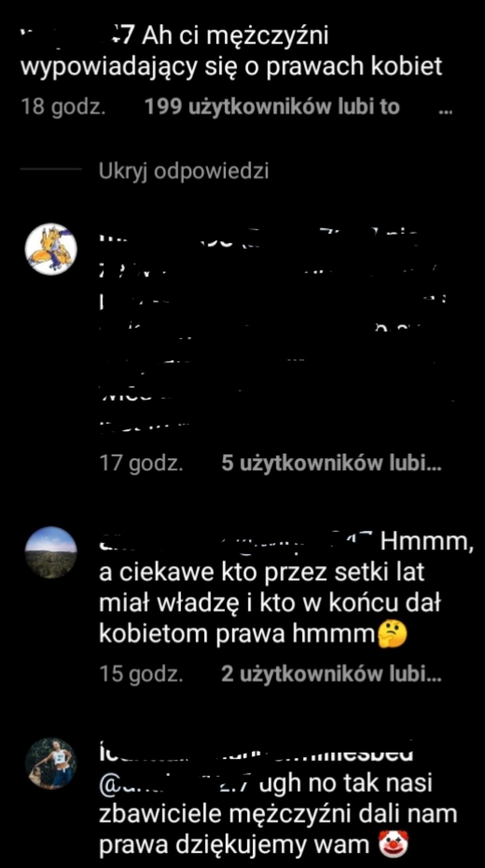View the 2 użytkowników lubi likes list

click(x=331, y=674)
